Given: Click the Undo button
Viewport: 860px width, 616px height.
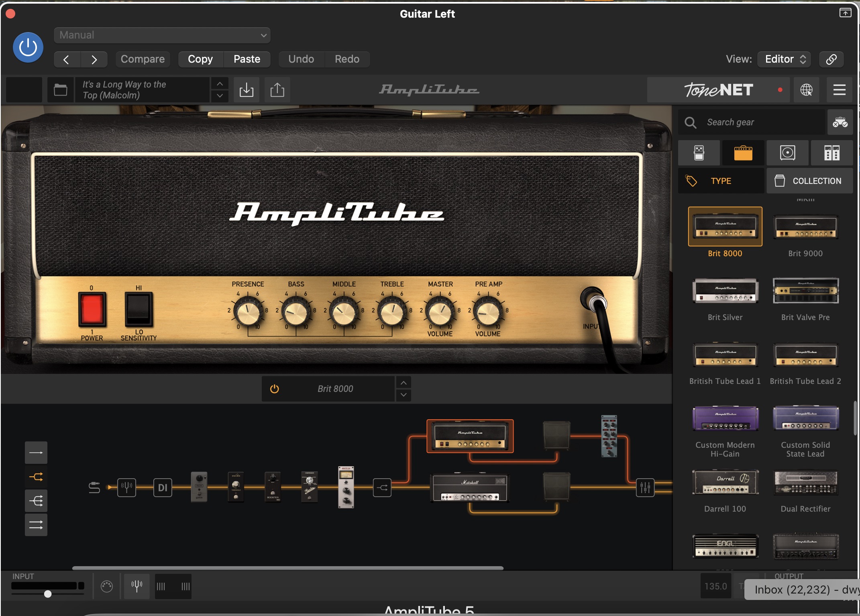Looking at the screenshot, I should pyautogui.click(x=301, y=59).
